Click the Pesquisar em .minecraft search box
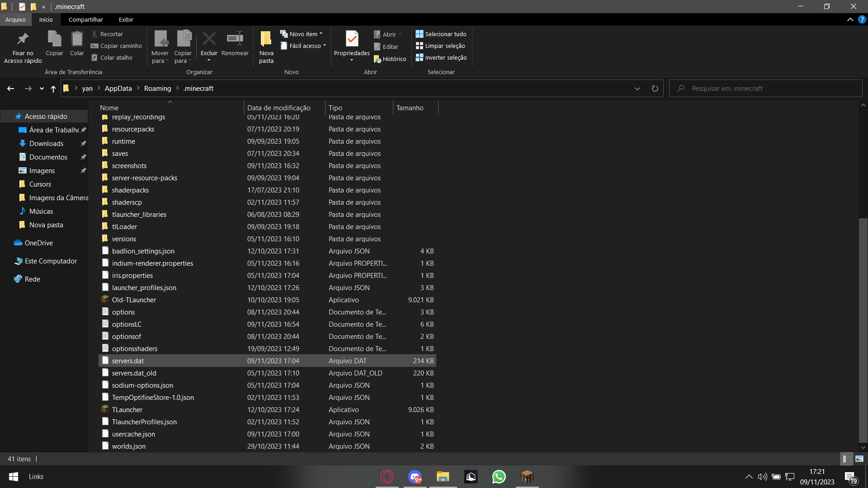 pyautogui.click(x=766, y=89)
